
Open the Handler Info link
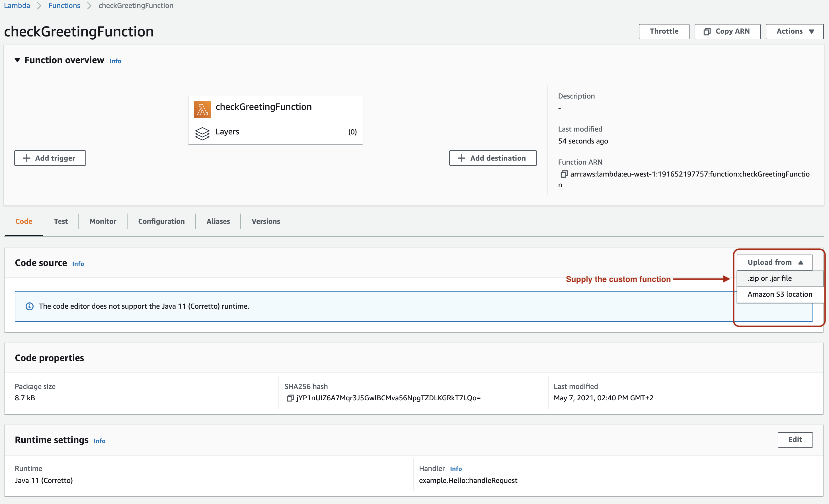(455, 469)
